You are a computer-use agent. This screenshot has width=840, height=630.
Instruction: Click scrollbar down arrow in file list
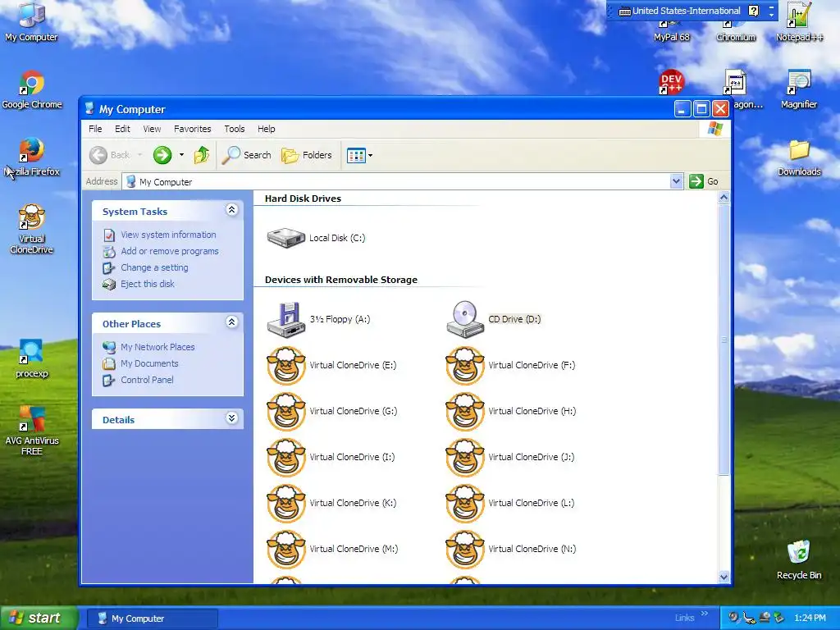click(x=724, y=577)
